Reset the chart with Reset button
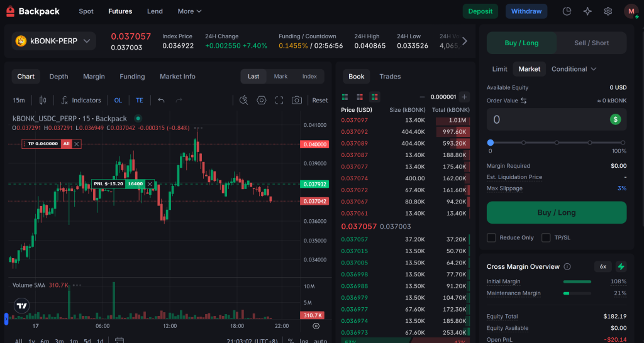This screenshot has width=644, height=343. coord(320,100)
